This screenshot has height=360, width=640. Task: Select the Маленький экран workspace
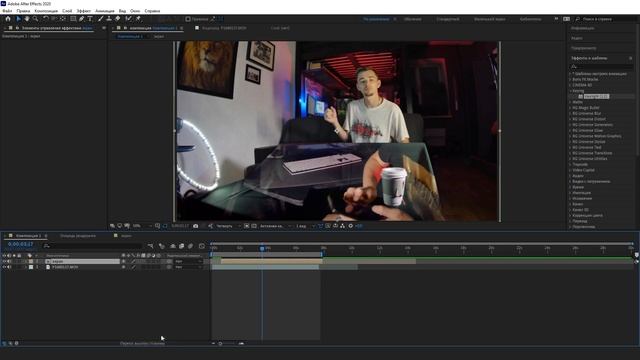[x=489, y=19]
